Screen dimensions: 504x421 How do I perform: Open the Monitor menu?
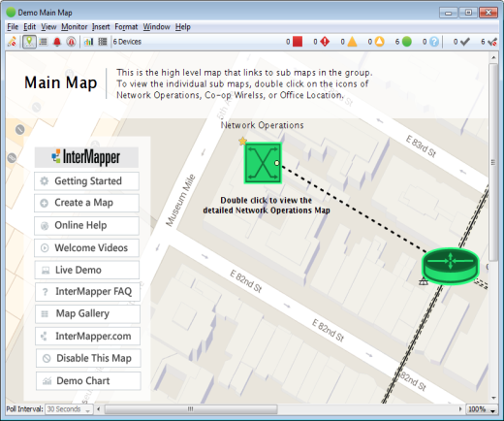click(75, 27)
